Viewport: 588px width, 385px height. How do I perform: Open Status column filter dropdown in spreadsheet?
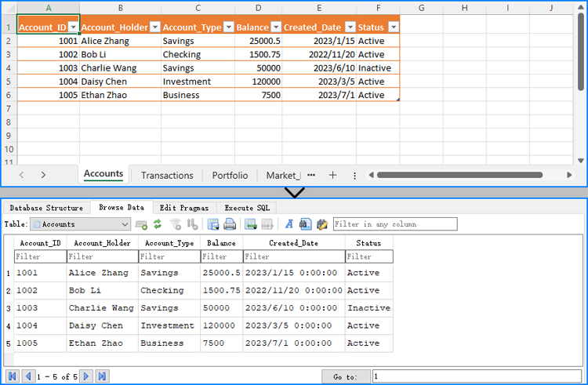(393, 27)
